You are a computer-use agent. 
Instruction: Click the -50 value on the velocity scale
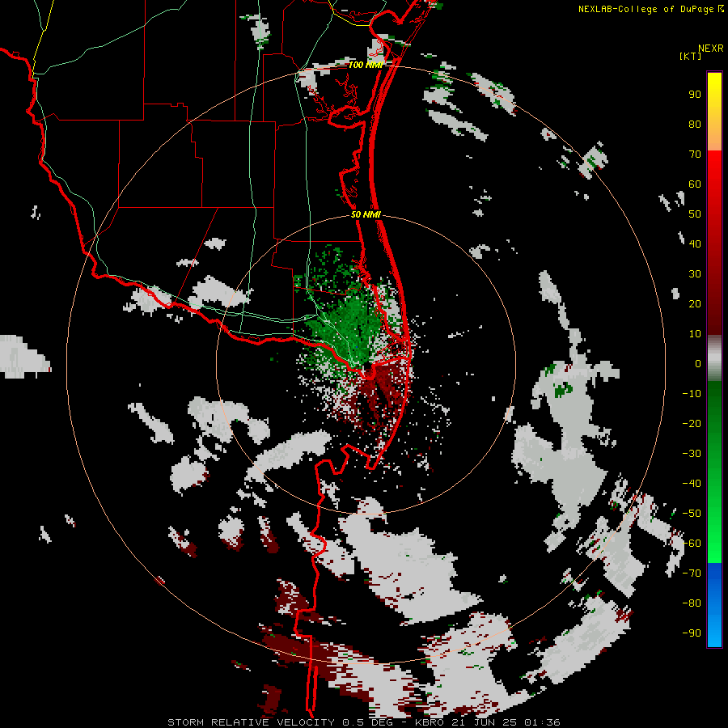coord(692,514)
